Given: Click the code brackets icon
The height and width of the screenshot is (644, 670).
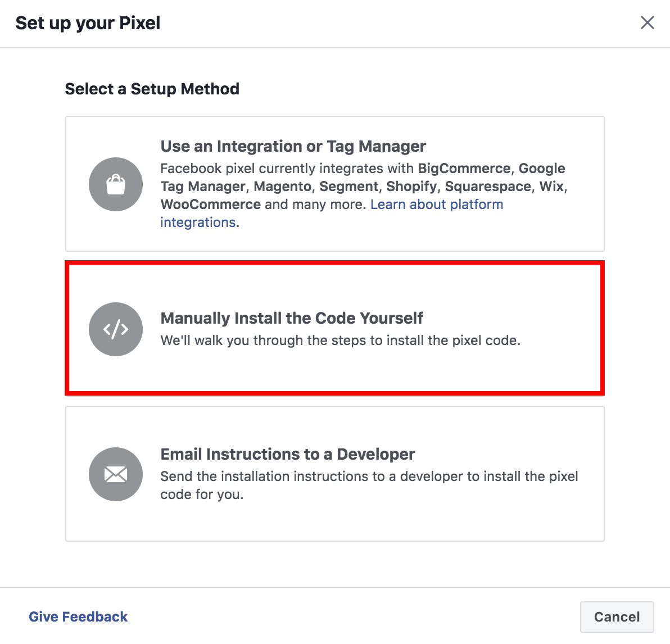Looking at the screenshot, I should coord(116,329).
